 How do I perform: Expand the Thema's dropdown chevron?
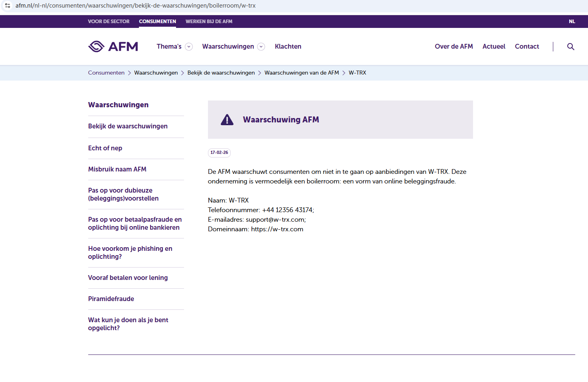click(189, 47)
